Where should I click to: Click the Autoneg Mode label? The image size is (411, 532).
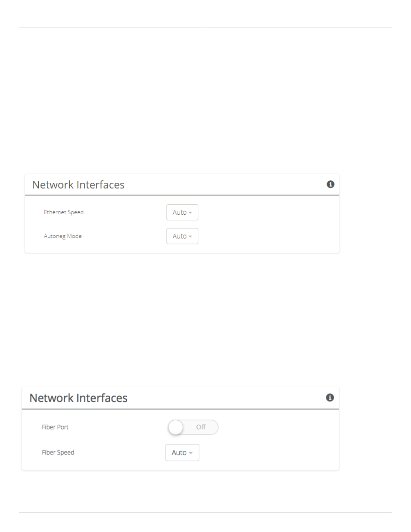click(63, 236)
